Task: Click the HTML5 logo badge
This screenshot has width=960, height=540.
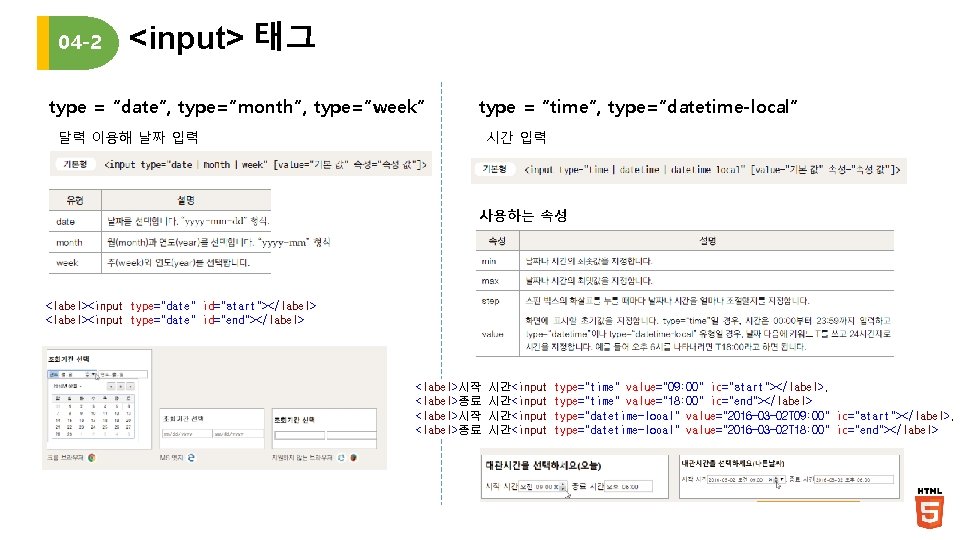Action: [929, 508]
